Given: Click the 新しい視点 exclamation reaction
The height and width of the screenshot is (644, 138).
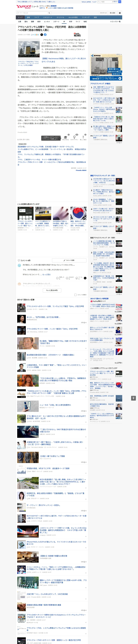Looking at the screenshot, I should (83, 138).
